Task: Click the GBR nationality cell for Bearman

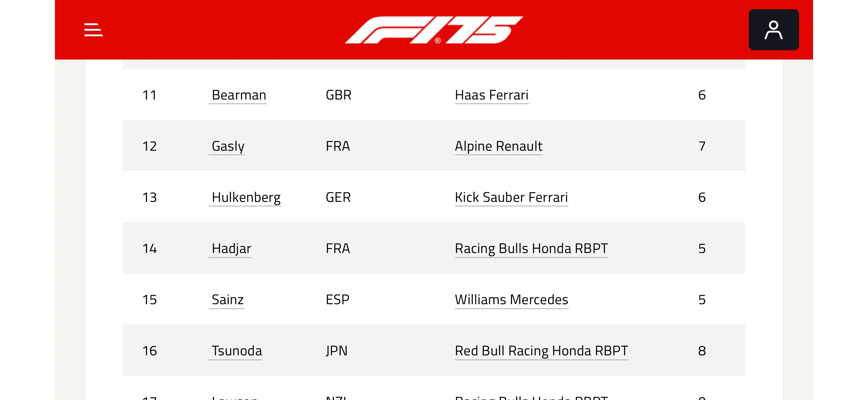Action: point(338,95)
